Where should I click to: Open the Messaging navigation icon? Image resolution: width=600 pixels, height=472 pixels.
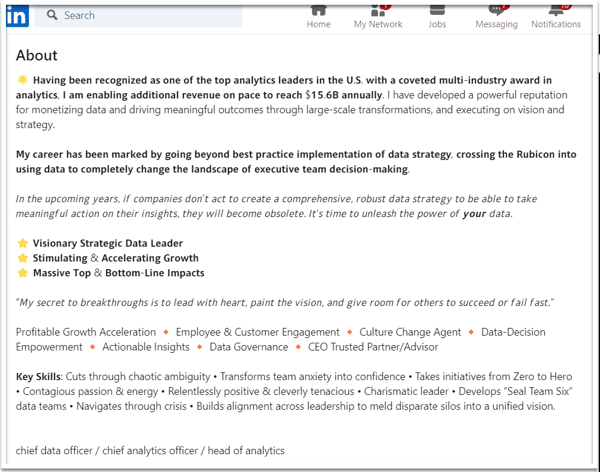pos(496,10)
